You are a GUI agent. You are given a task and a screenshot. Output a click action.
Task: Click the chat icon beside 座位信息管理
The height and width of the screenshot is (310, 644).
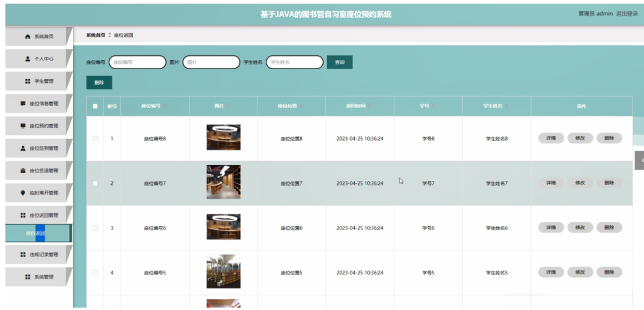coord(23,103)
